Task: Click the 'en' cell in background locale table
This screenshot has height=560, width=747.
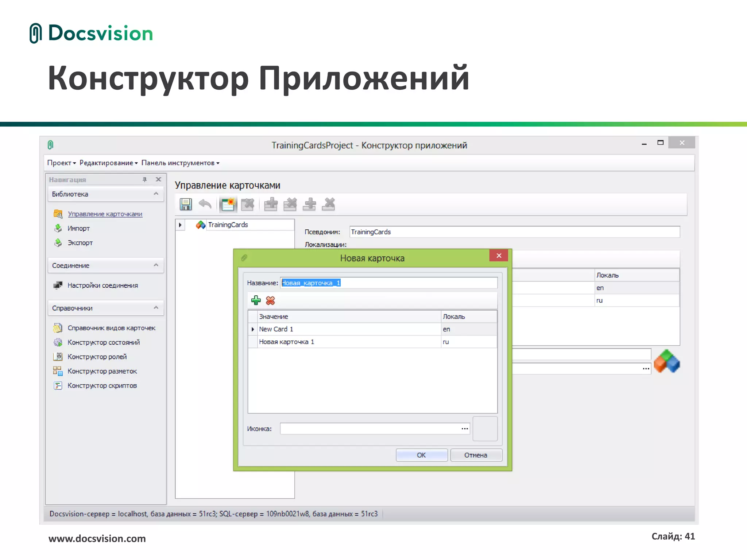Action: [637, 288]
